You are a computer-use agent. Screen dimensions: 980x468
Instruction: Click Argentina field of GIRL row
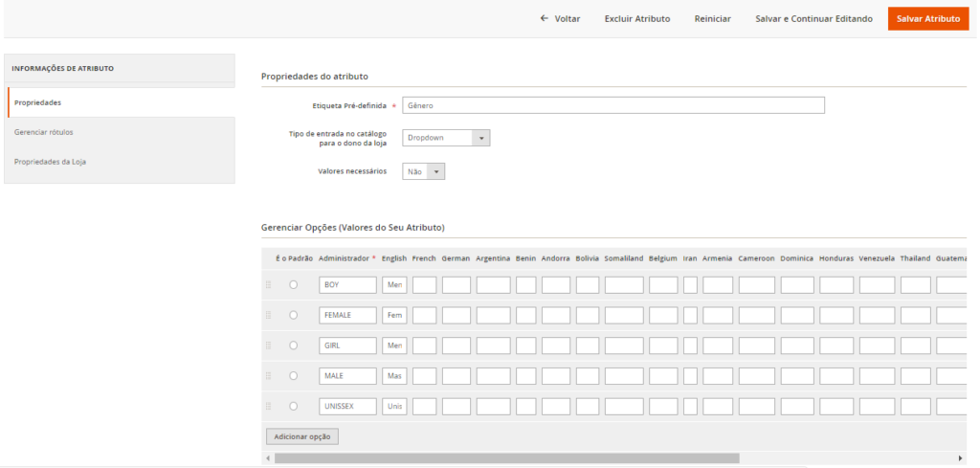pos(493,345)
